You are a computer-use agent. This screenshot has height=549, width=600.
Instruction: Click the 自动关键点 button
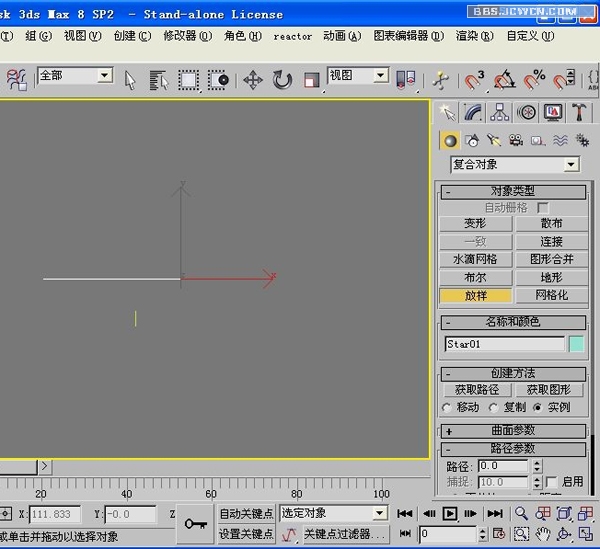point(246,513)
